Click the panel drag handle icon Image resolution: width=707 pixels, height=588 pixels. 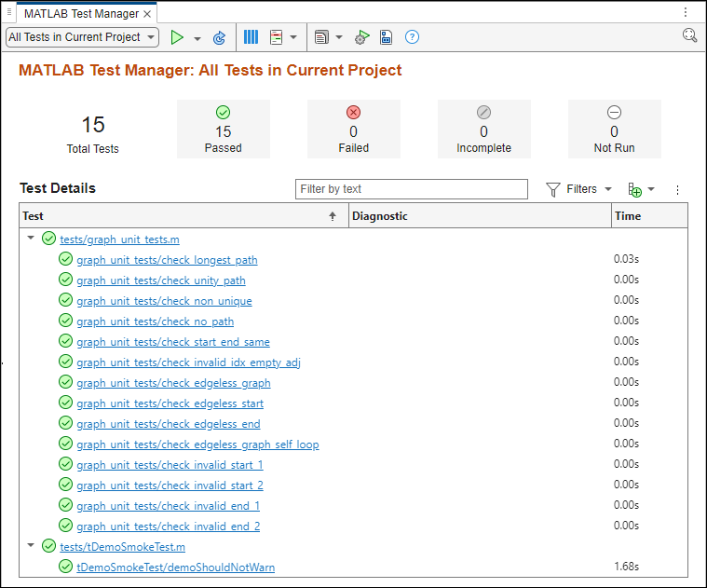pyautogui.click(x=8, y=12)
